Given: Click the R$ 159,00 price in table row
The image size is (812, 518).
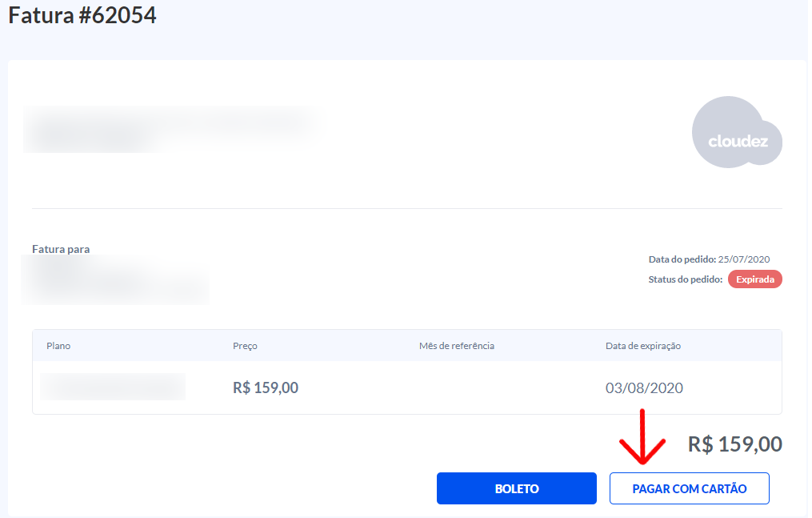Looking at the screenshot, I should (x=266, y=388).
